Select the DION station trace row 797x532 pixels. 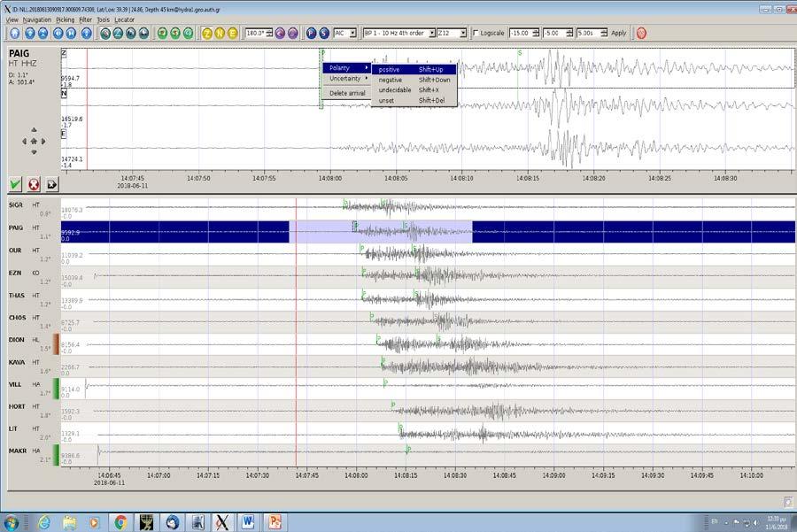pos(401,343)
